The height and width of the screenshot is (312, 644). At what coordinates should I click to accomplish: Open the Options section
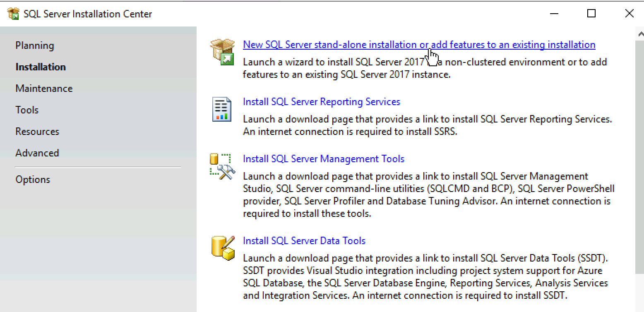pyautogui.click(x=33, y=180)
